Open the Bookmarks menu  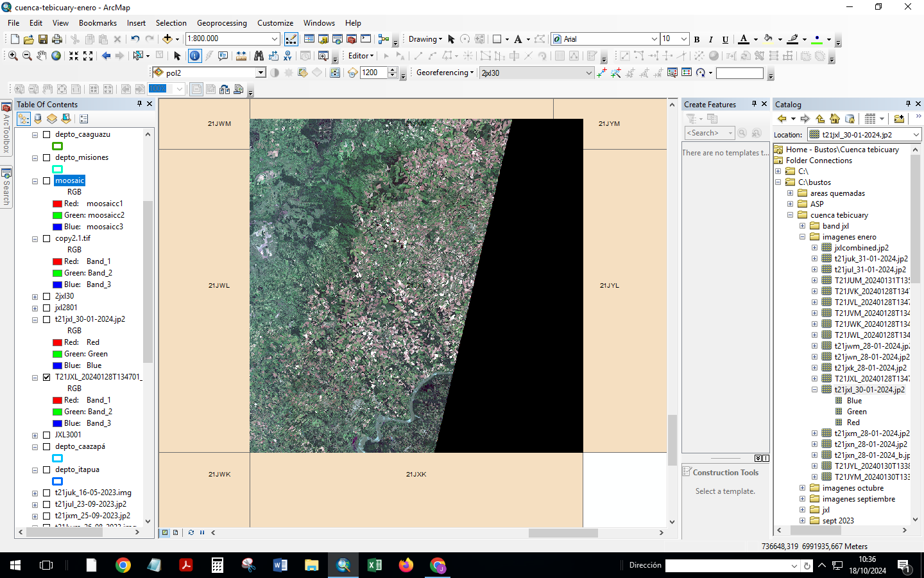click(98, 23)
